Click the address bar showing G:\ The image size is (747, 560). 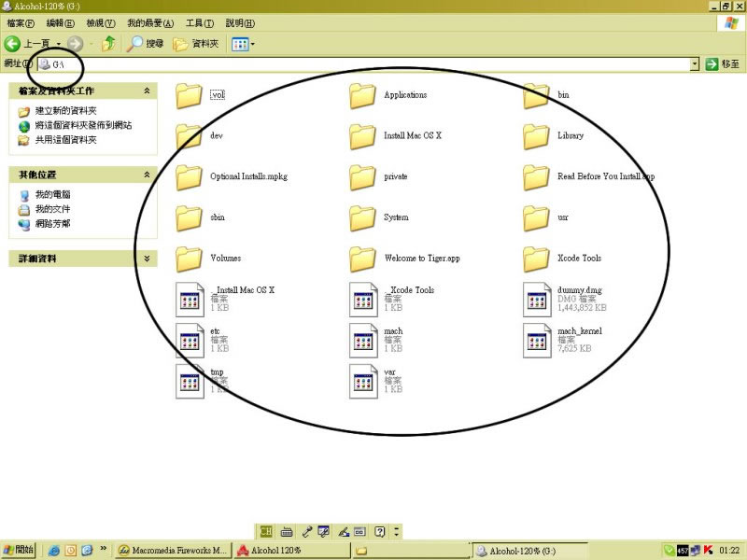pyautogui.click(x=364, y=63)
